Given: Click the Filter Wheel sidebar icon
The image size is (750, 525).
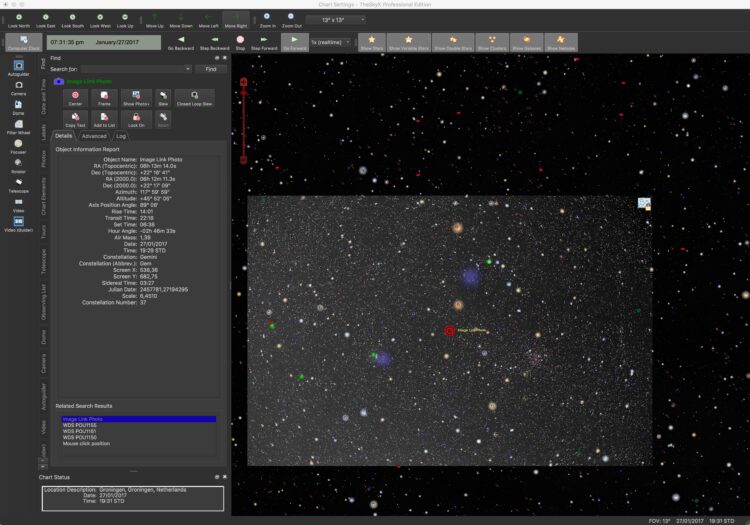Looking at the screenshot, I should [19, 124].
